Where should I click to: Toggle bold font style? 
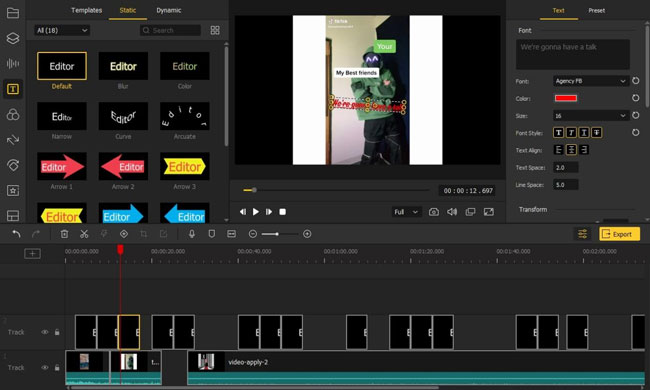tap(558, 133)
